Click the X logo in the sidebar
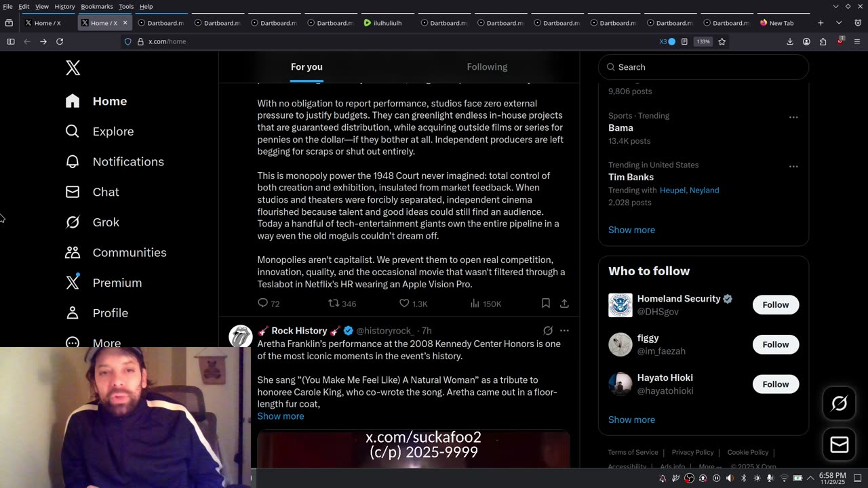This screenshot has width=868, height=488. (73, 67)
